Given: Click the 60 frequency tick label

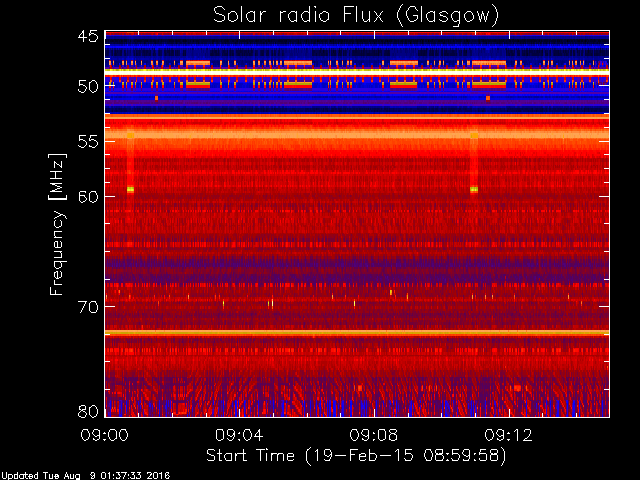Looking at the screenshot, I should tap(88, 197).
